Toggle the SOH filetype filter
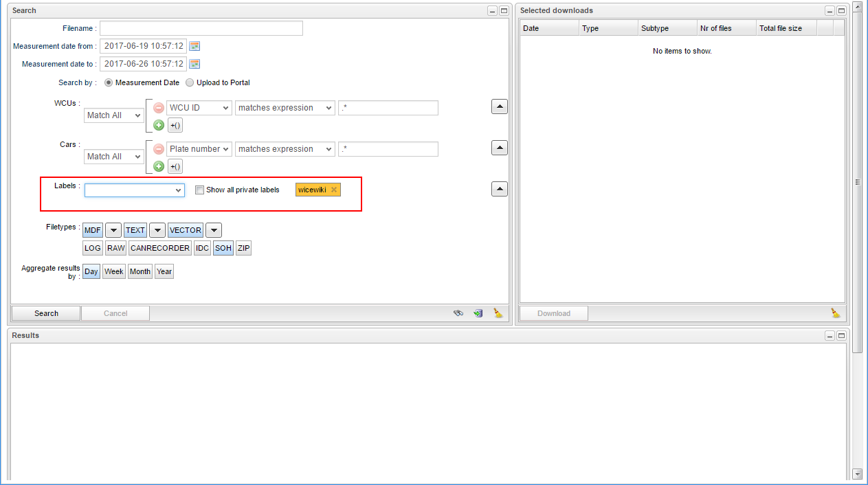The image size is (868, 485). [223, 248]
